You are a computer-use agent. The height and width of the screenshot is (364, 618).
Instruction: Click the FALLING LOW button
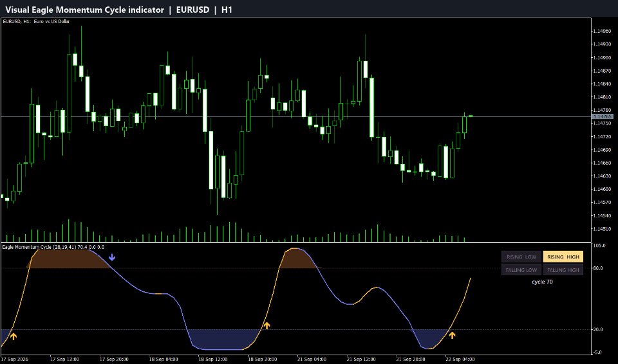(521, 270)
